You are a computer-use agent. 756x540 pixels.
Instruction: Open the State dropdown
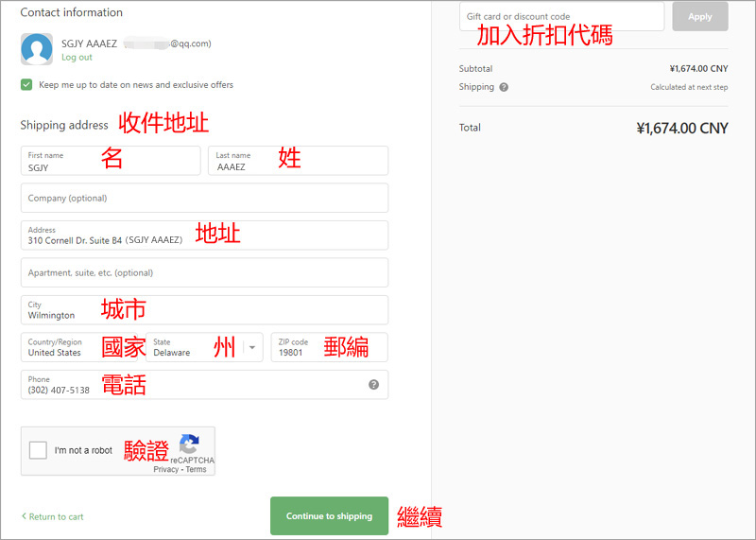pyautogui.click(x=204, y=348)
